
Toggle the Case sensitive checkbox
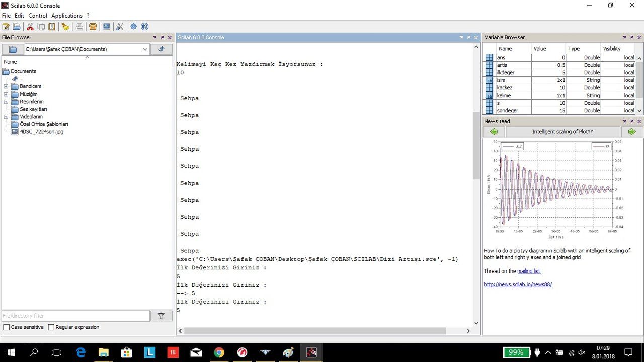tap(7, 327)
